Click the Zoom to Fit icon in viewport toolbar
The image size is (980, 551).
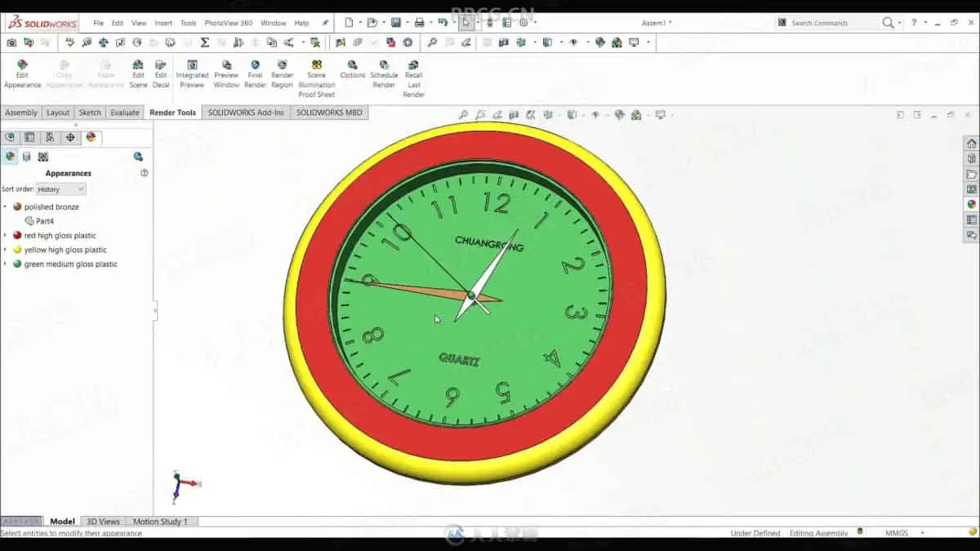463,115
